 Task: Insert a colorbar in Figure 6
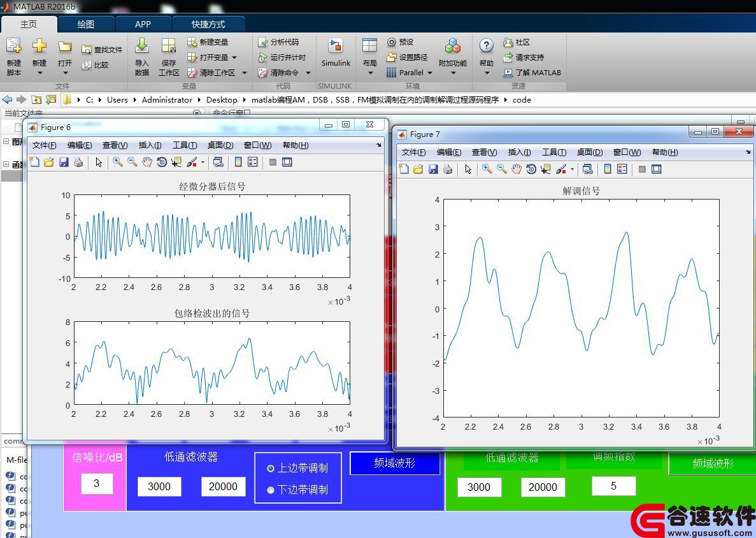click(238, 162)
